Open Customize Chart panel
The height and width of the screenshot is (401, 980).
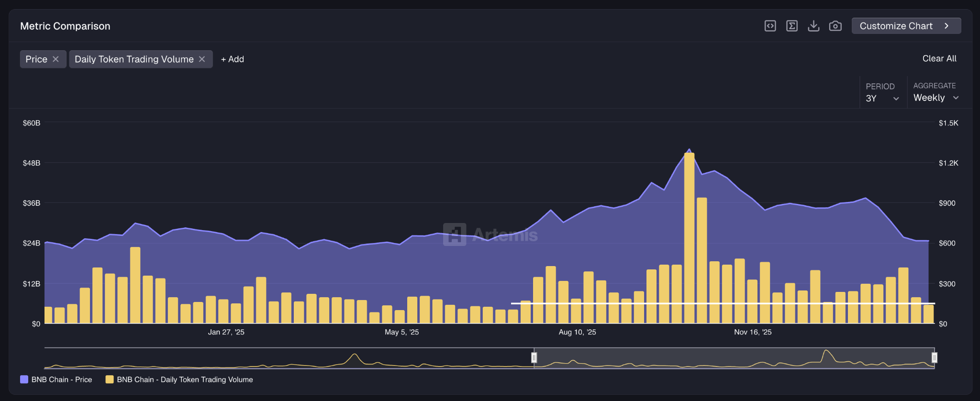click(906, 26)
